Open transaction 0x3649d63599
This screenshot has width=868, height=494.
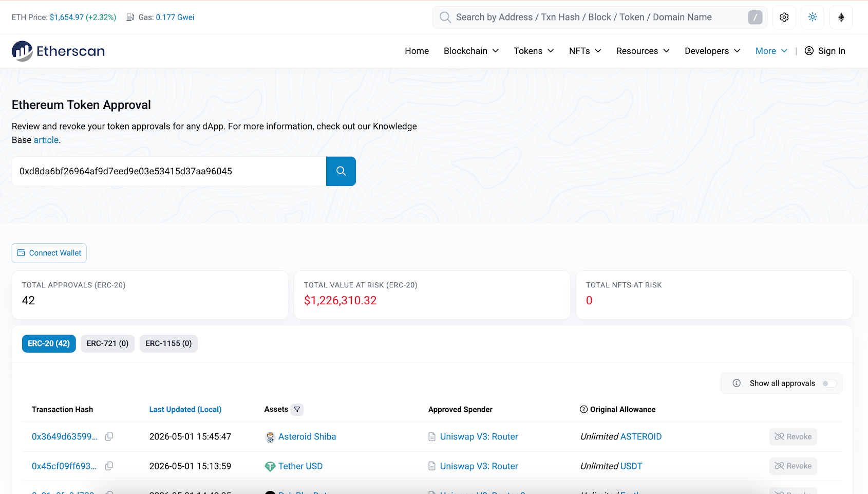[65, 436]
